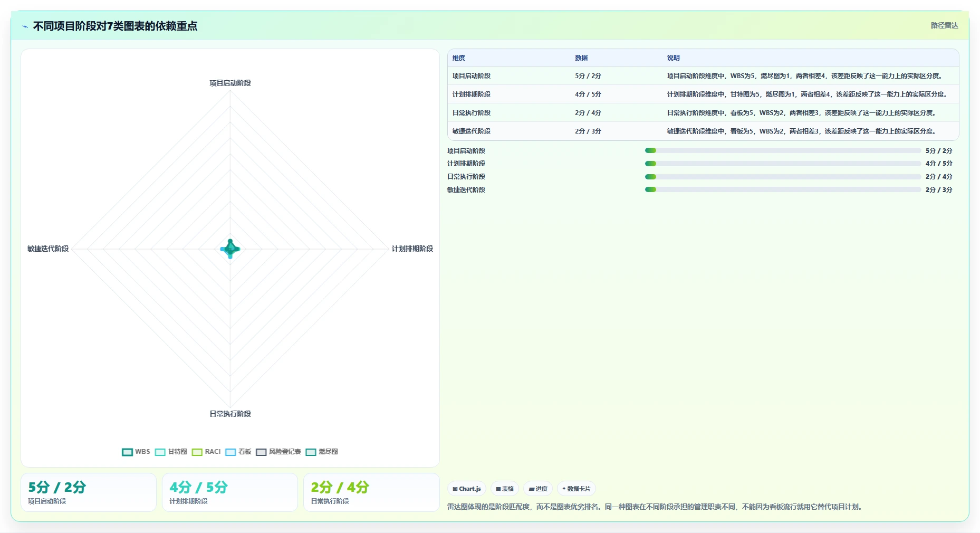The image size is (980, 533).
Task: Click the 计划排期阶段 axis label on the radar
Action: click(412, 249)
